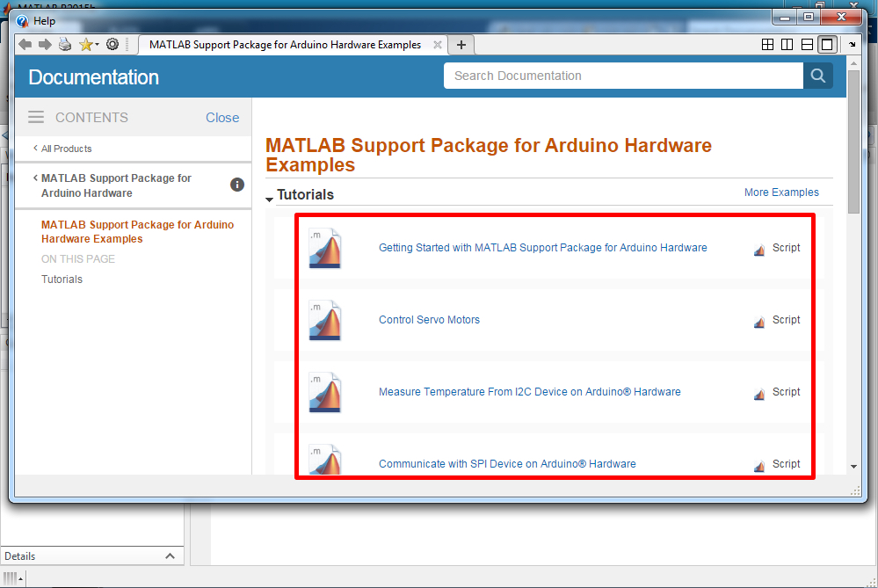Switch to top/bottom split layout icon
Screen dimensions: 878x588
click(x=807, y=45)
